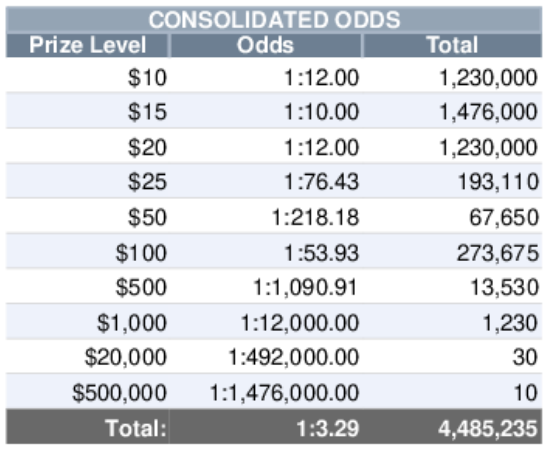
Task: Select the grand total 4,485,235 cell
Action: (452, 427)
